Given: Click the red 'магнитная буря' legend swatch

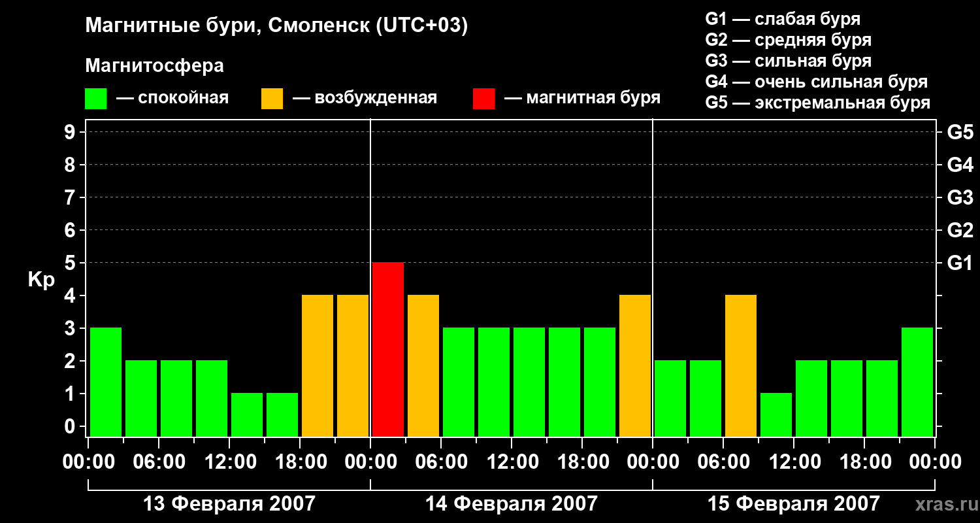Looking at the screenshot, I should (483, 99).
